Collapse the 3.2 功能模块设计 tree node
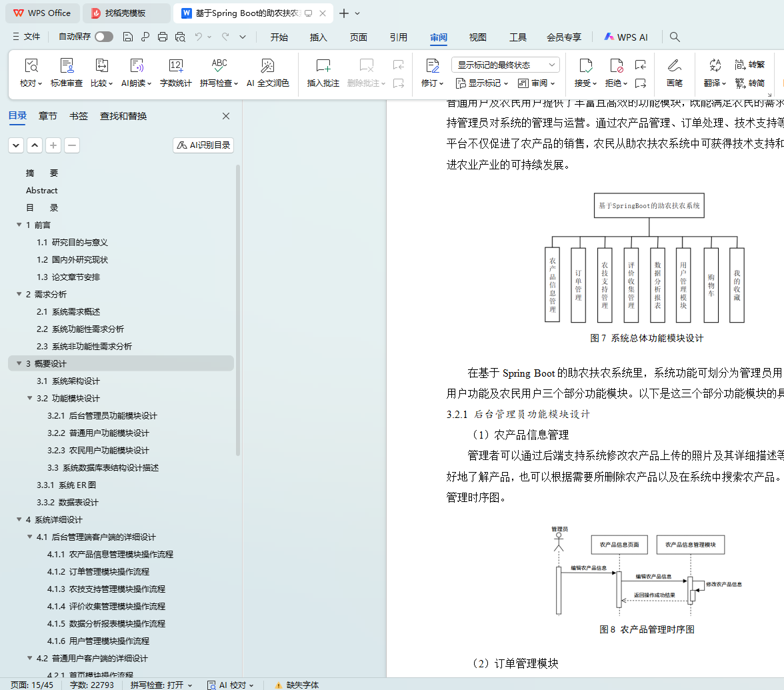The height and width of the screenshot is (690, 784). (30, 398)
